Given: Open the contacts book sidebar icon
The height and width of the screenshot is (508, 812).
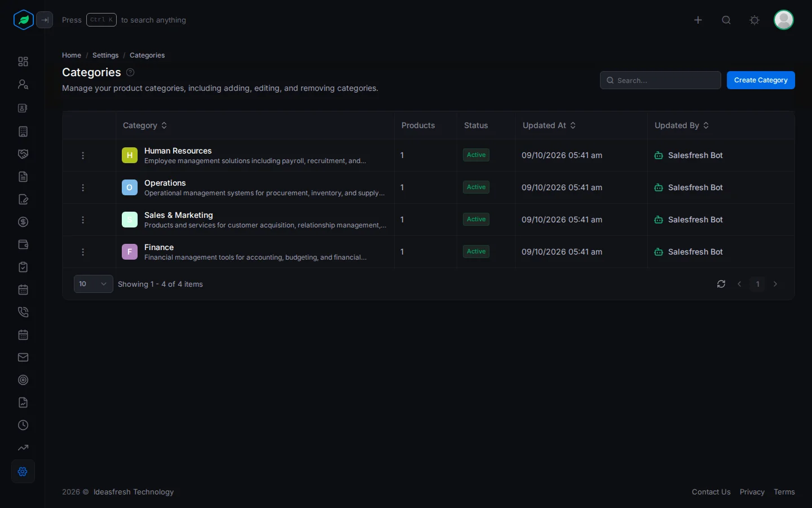Looking at the screenshot, I should click(23, 108).
